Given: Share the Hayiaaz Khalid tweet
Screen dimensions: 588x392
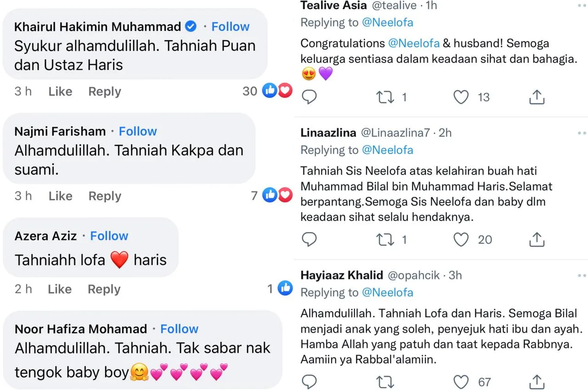Looking at the screenshot, I should [537, 381].
